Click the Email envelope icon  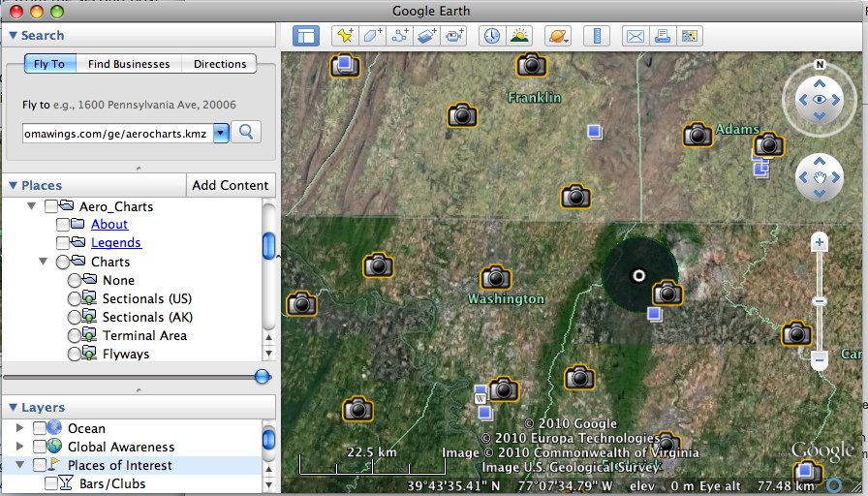click(635, 36)
